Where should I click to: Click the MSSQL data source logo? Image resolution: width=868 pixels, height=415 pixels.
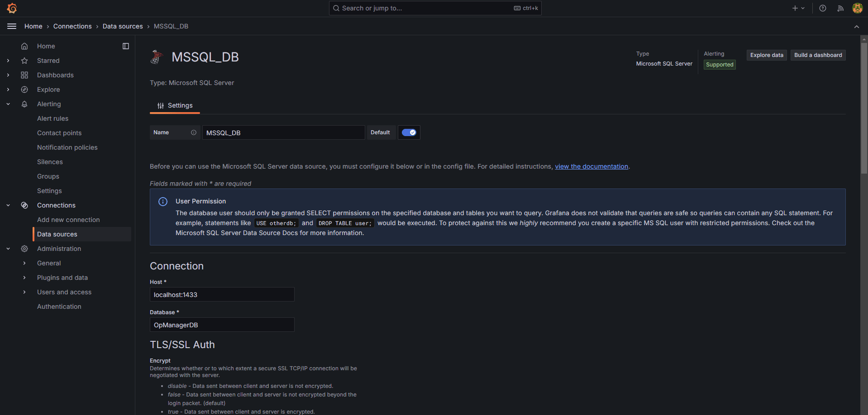(157, 57)
